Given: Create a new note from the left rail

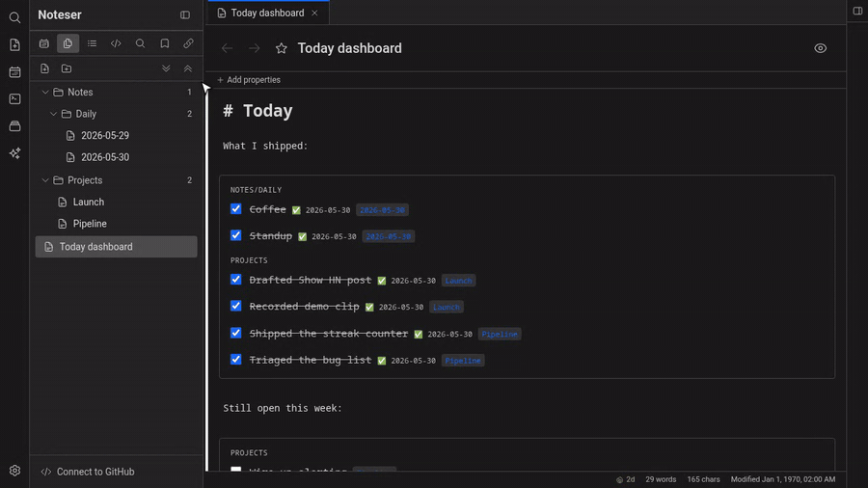Looking at the screenshot, I should (x=14, y=44).
